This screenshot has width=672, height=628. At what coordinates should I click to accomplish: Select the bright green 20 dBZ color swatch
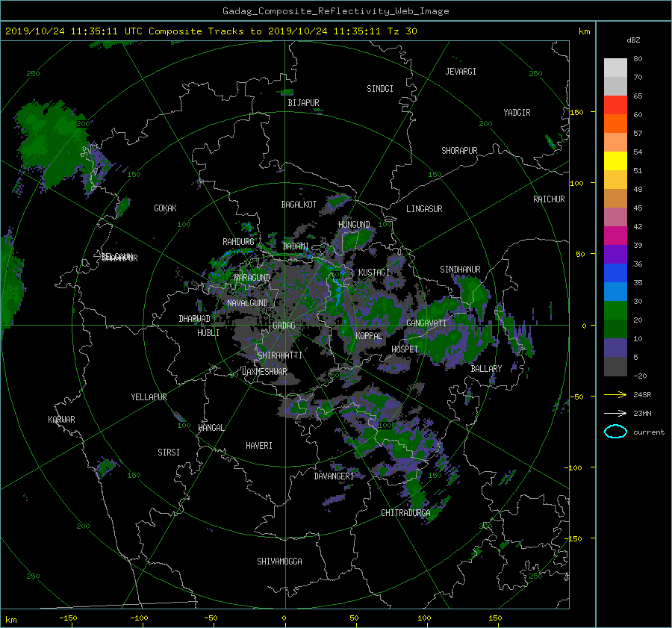(615, 311)
